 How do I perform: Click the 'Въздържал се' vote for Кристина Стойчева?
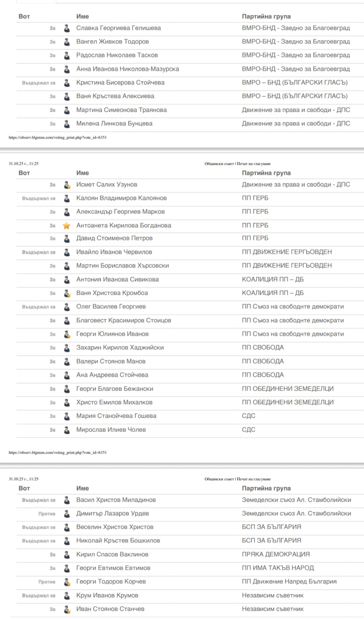coord(39,83)
